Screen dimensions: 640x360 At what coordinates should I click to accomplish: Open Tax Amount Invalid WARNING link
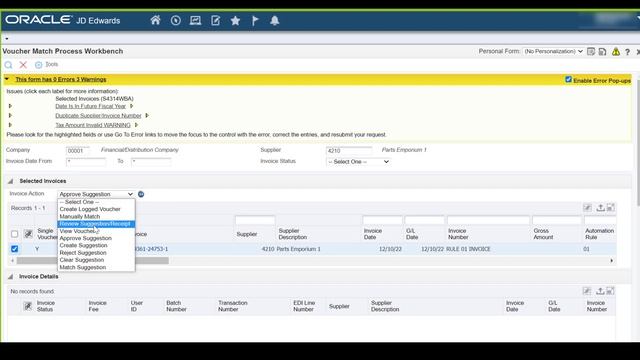click(x=93, y=125)
